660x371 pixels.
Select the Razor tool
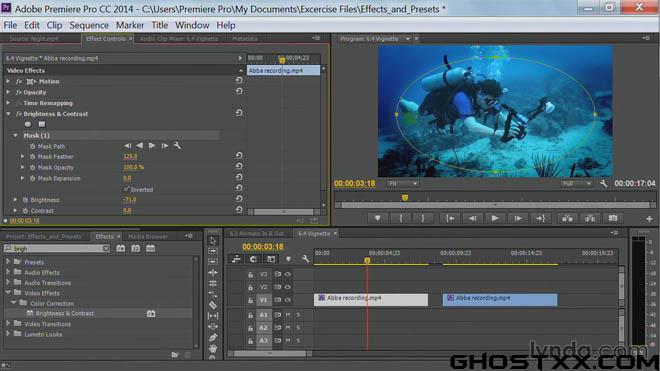(213, 305)
